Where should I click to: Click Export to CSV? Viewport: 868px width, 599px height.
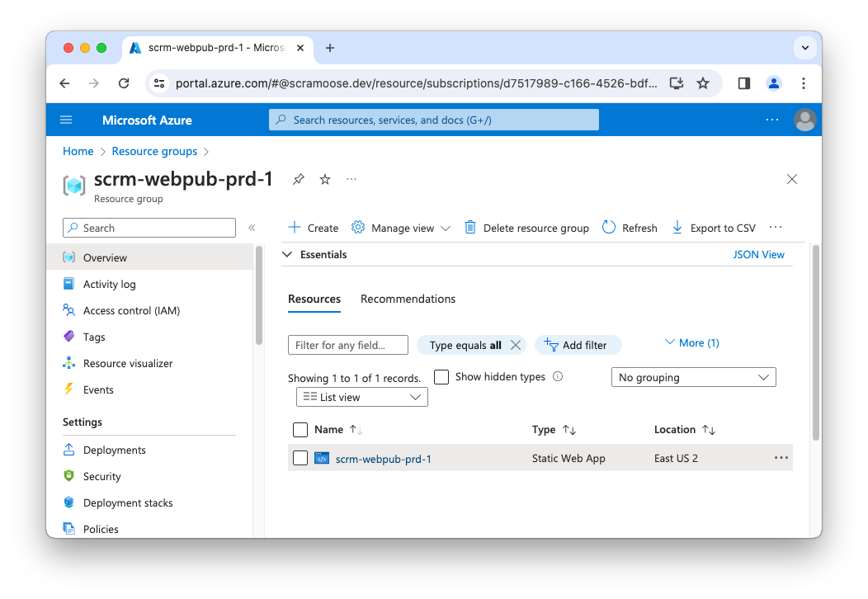(x=714, y=228)
